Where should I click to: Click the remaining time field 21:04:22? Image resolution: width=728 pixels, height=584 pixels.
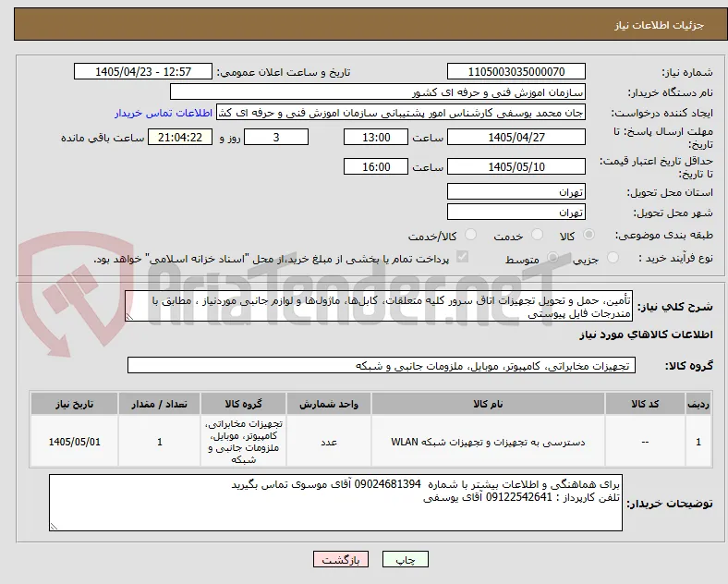click(180, 137)
